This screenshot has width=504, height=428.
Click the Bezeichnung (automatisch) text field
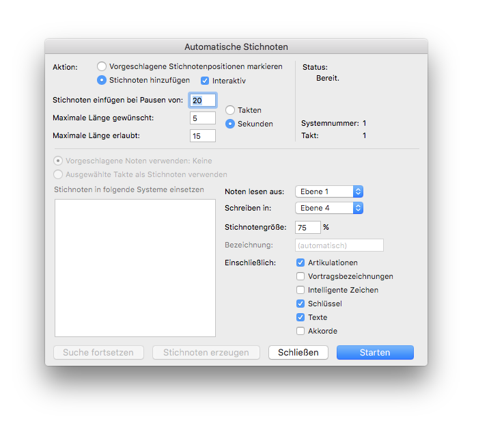[x=339, y=245]
